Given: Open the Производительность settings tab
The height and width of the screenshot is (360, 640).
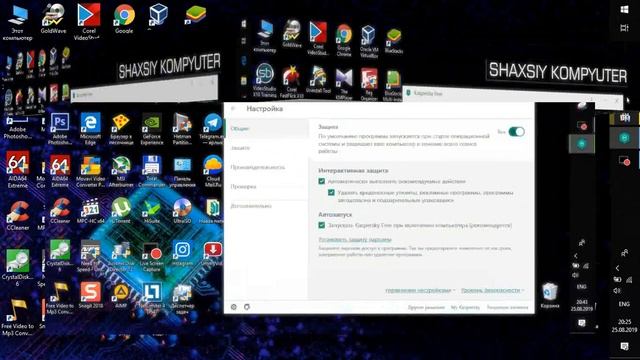Looking at the screenshot, I should coord(266,167).
